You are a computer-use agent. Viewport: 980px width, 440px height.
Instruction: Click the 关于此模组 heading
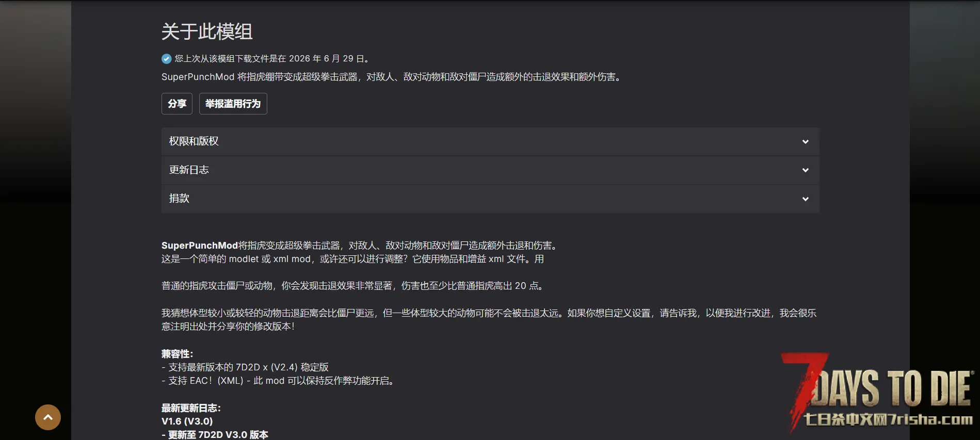pos(207,31)
